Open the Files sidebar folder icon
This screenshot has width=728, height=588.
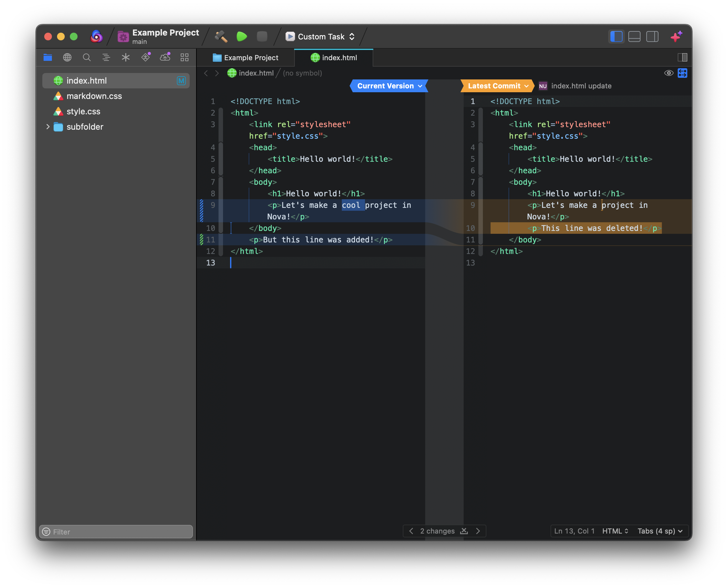click(x=48, y=57)
